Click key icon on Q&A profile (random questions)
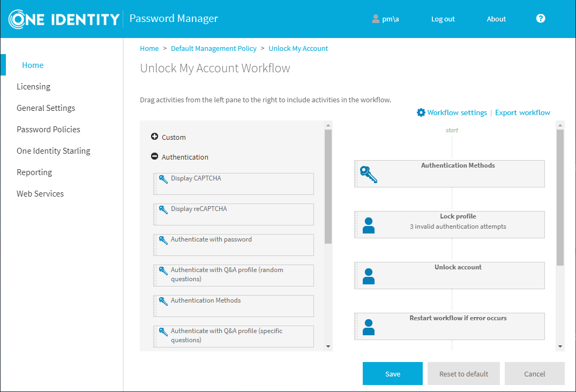 [163, 270]
